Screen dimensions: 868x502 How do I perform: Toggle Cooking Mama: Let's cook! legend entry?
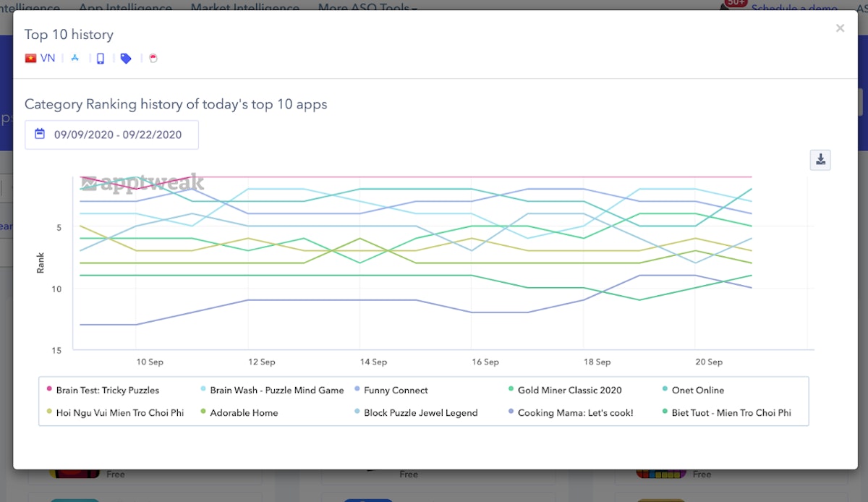(x=571, y=412)
